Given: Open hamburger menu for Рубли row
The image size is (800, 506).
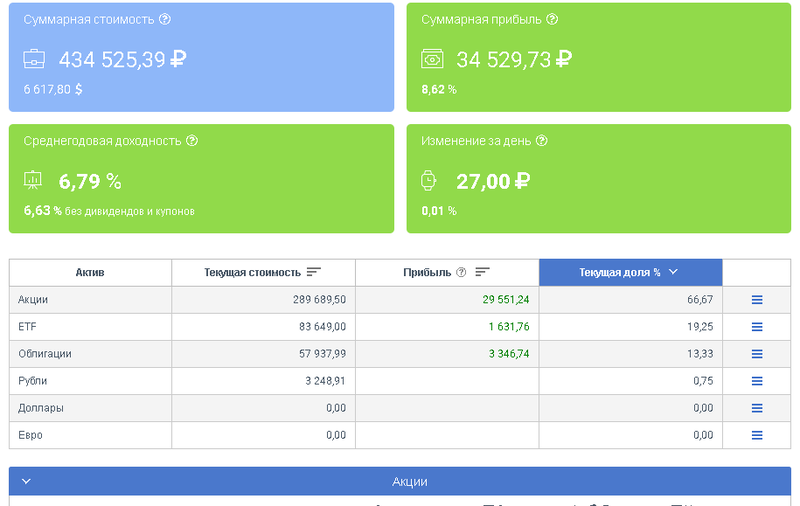Looking at the screenshot, I should pos(757,381).
